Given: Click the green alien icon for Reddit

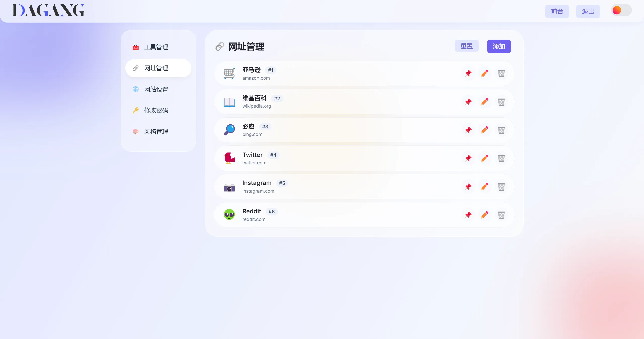Looking at the screenshot, I should pos(229,215).
